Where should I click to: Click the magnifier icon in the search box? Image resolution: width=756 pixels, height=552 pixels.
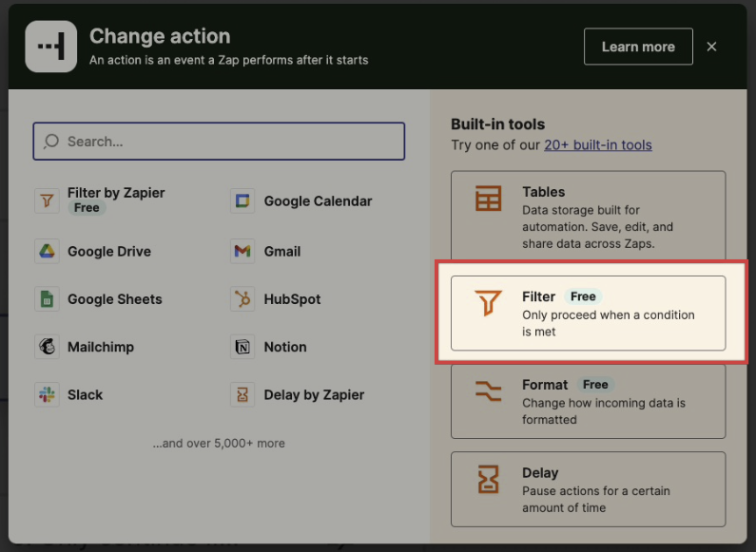coord(51,142)
